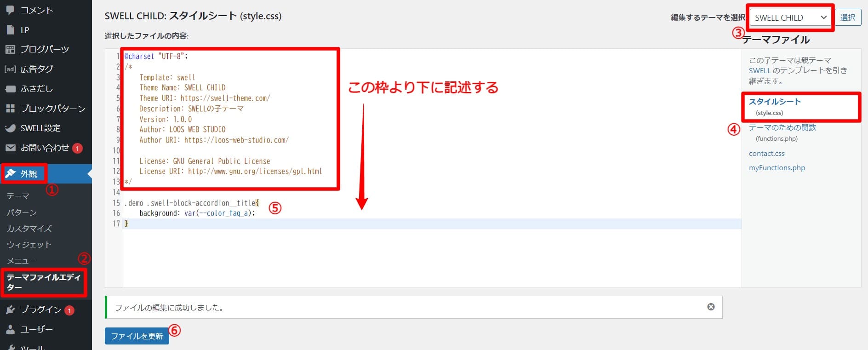Open the SWELL CHILD theme dropdown
Screen dimensions: 868x350
[790, 17]
